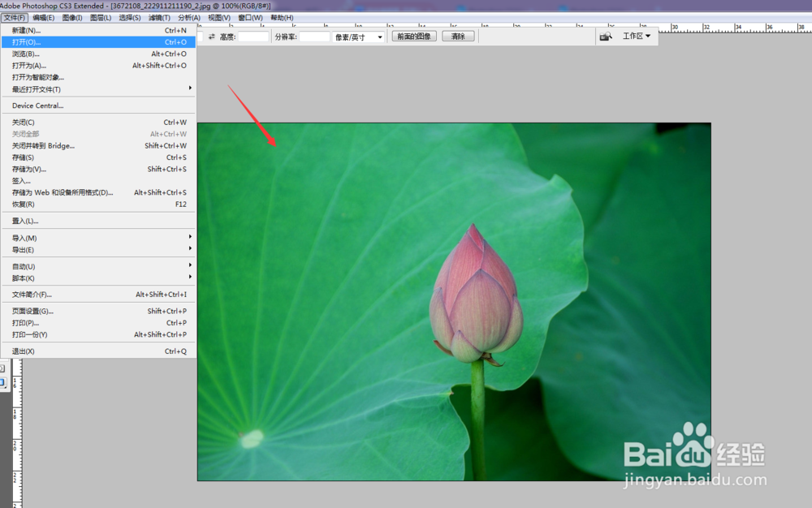Open the 图像(I) menu
The width and height of the screenshot is (812, 508).
coord(72,18)
